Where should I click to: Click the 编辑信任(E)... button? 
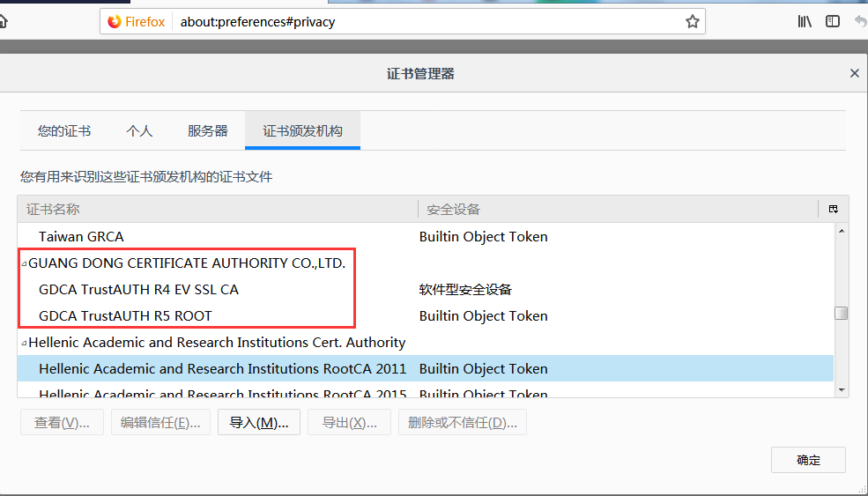[x=160, y=422]
